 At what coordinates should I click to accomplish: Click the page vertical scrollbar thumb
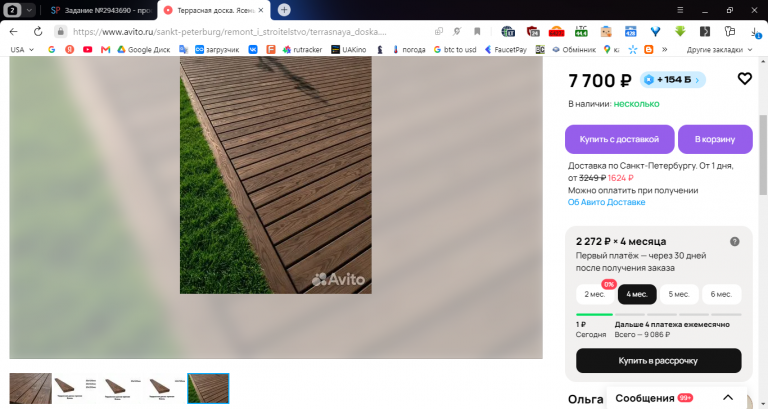pyautogui.click(x=763, y=155)
